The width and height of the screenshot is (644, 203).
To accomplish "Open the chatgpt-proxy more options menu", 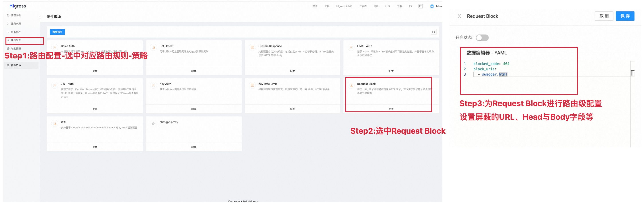I will 236,122.
